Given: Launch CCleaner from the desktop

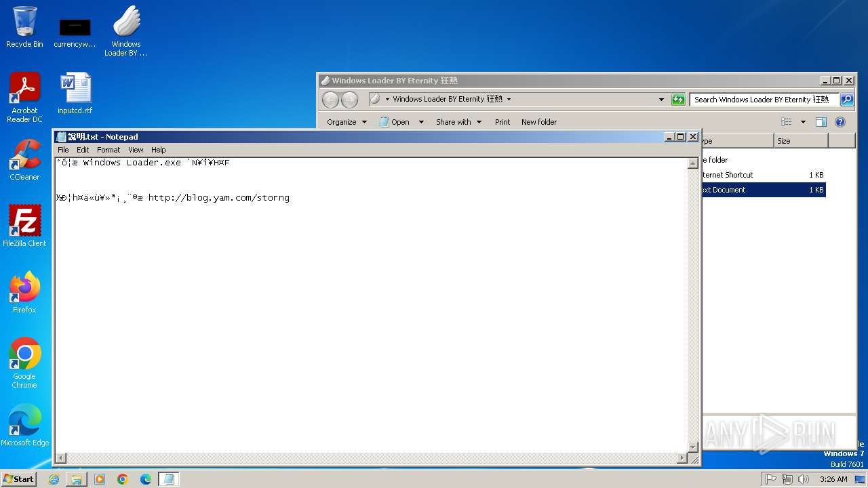Looking at the screenshot, I should (24, 160).
